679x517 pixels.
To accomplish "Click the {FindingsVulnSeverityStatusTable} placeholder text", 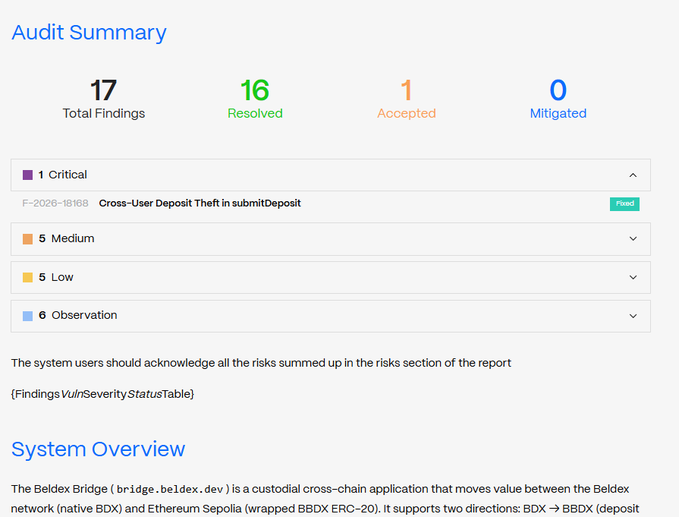I will tap(103, 394).
